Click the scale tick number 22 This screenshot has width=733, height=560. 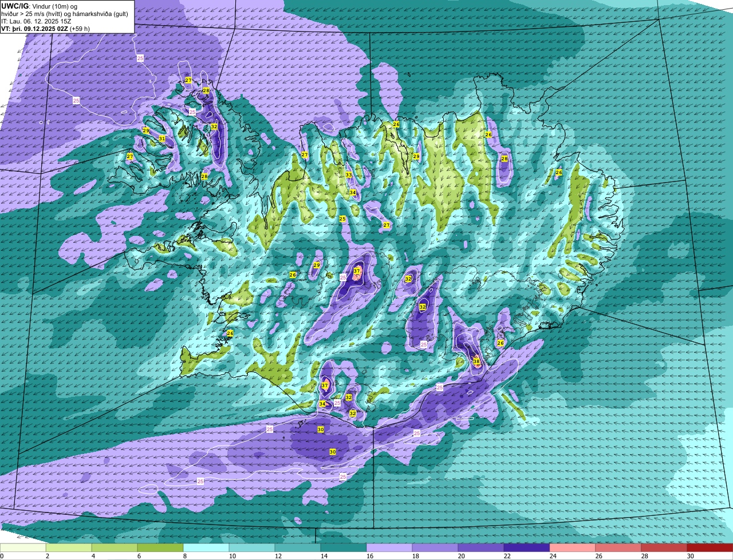click(507, 556)
